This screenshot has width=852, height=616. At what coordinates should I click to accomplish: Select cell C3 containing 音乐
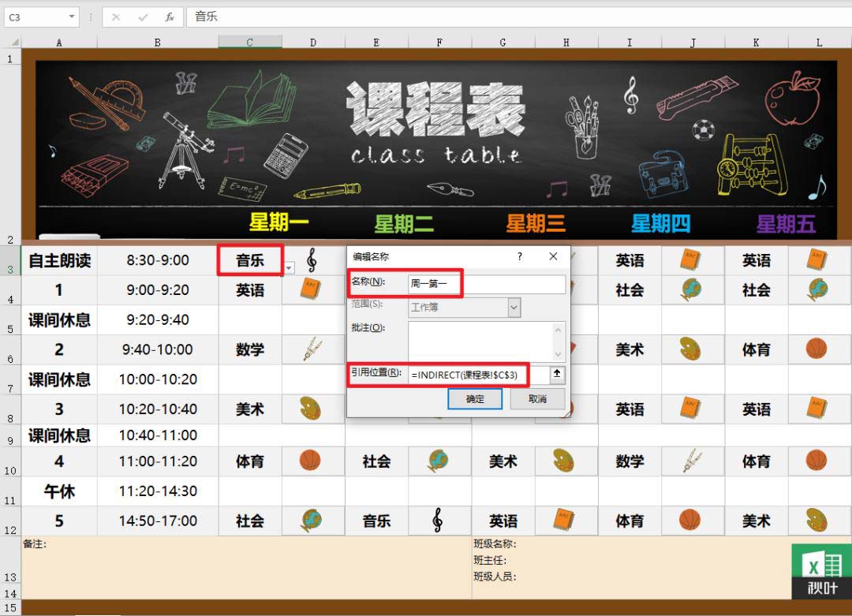point(250,261)
